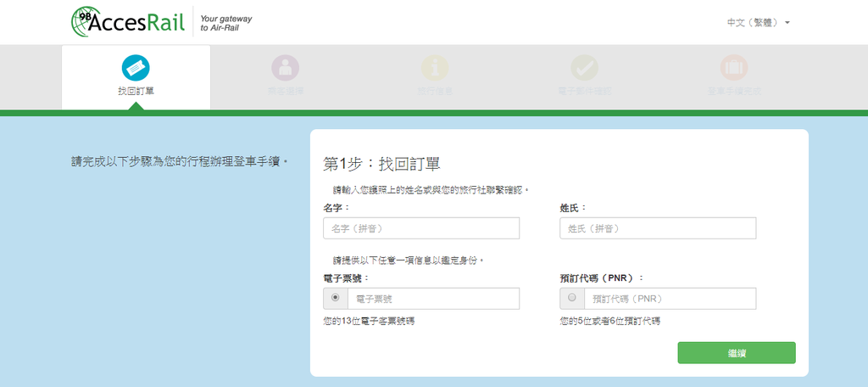The width and height of the screenshot is (868, 387).
Task: Click the heading 第1步：找回訂單
Action: (381, 164)
